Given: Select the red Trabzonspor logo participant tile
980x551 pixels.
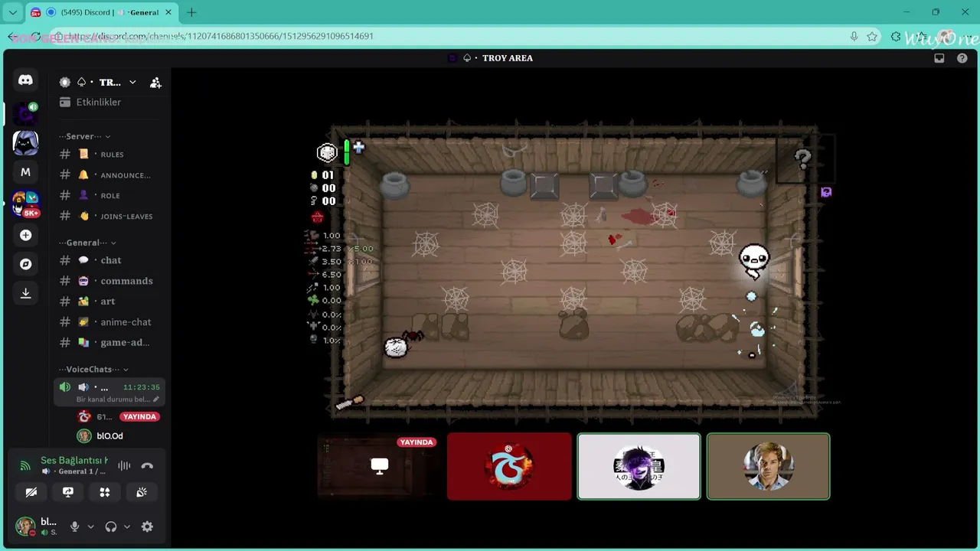Looking at the screenshot, I should point(509,467).
